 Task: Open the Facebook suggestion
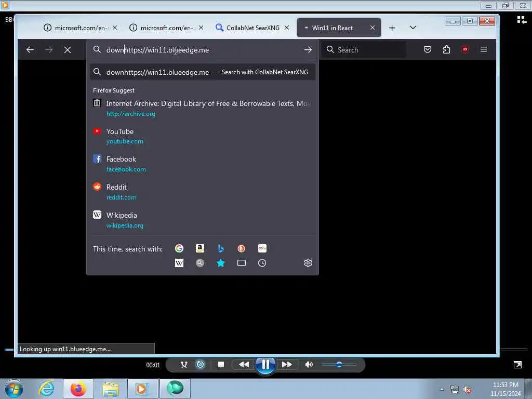pyautogui.click(x=203, y=164)
